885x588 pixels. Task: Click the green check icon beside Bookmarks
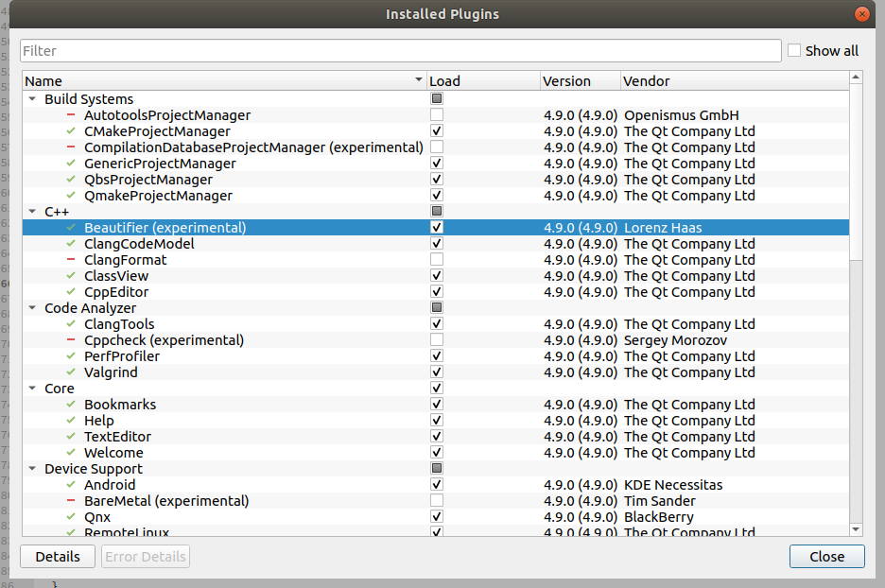pyautogui.click(x=71, y=404)
